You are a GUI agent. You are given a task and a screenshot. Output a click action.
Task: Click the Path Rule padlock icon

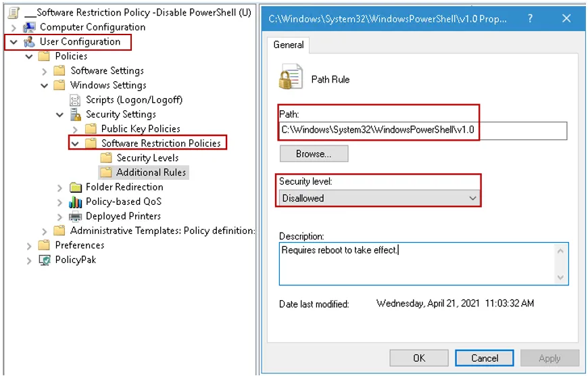coord(291,78)
